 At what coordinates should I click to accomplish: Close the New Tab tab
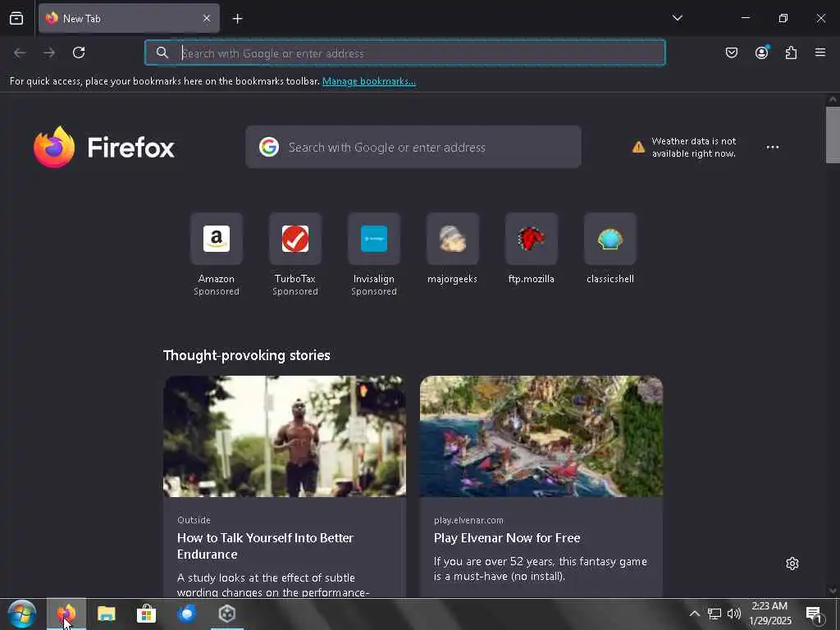(x=207, y=19)
